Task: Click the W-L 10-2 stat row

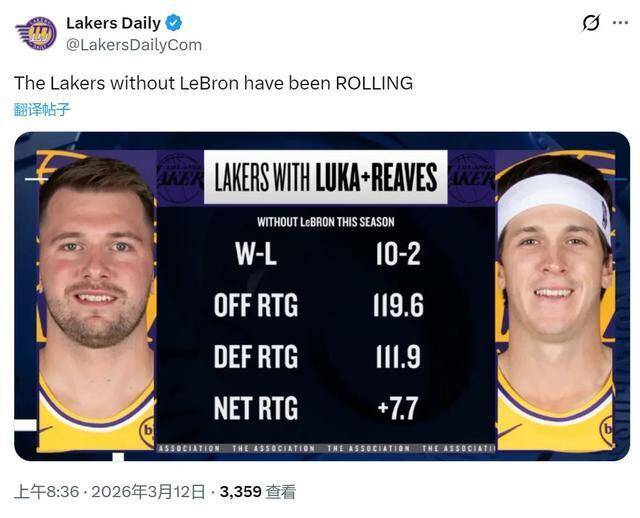Action: pos(325,254)
